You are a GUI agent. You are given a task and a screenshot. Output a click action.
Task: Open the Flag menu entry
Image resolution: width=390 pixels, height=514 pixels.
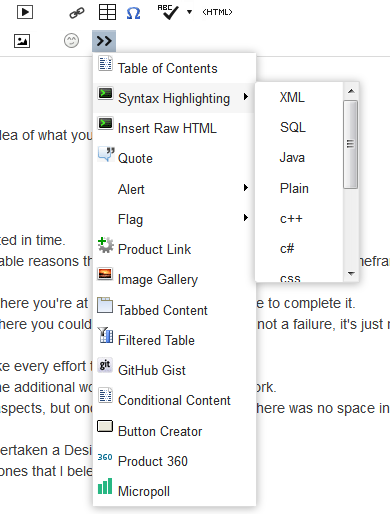click(174, 219)
